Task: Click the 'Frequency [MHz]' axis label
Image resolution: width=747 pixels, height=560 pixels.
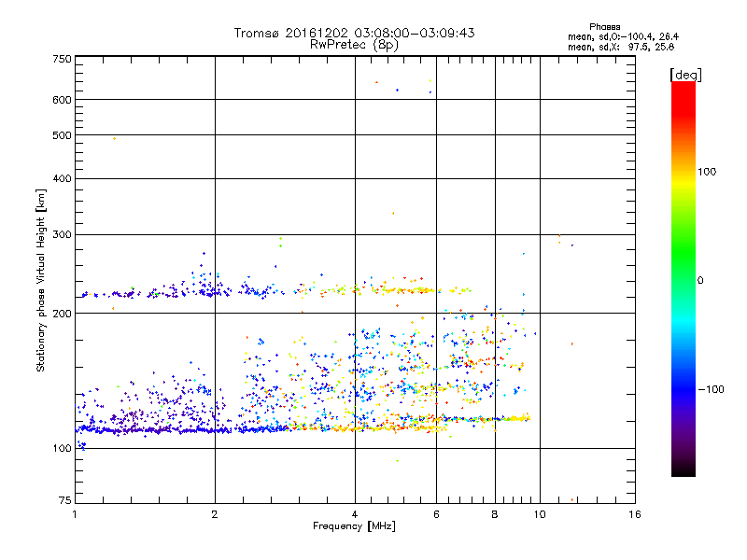Action: tap(354, 526)
